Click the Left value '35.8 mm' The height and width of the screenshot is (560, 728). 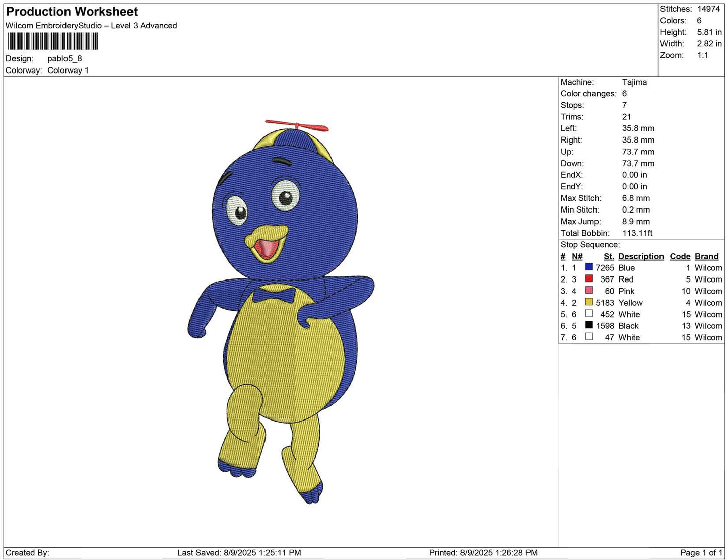click(x=638, y=128)
